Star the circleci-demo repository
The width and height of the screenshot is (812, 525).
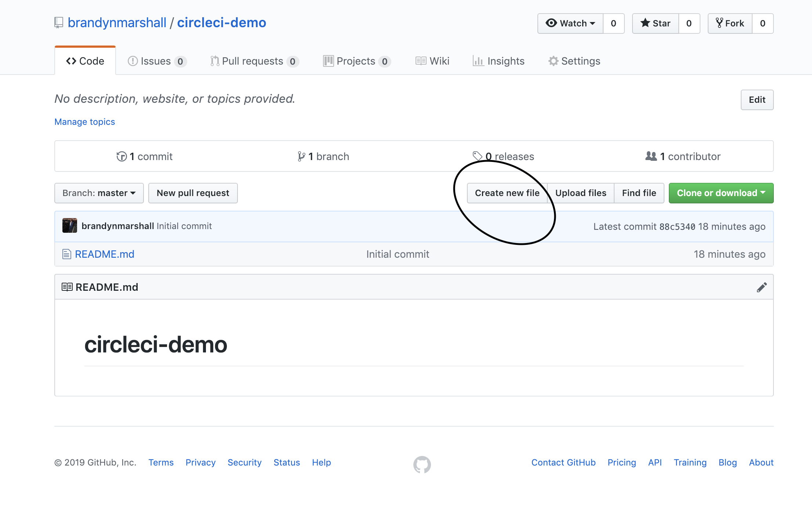click(656, 23)
